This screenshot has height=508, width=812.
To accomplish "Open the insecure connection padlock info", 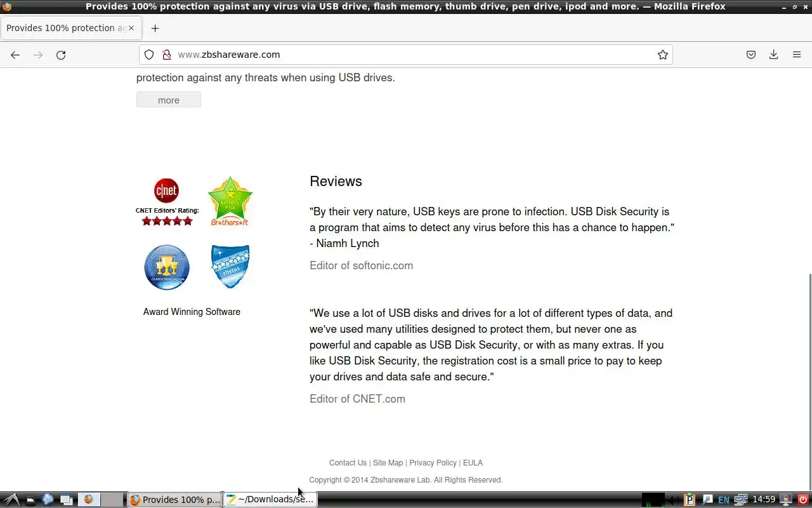I will tap(167, 55).
